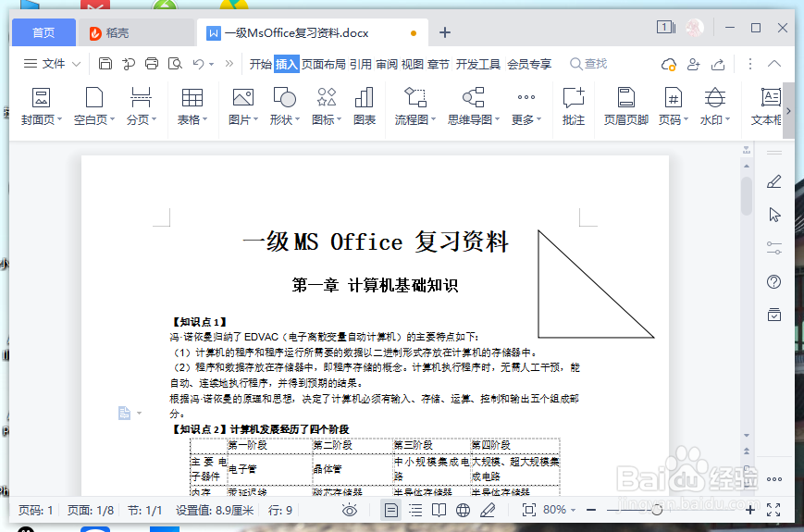Click the zoom slider handle
Viewport: 804px width, 532px height.
pos(656,510)
